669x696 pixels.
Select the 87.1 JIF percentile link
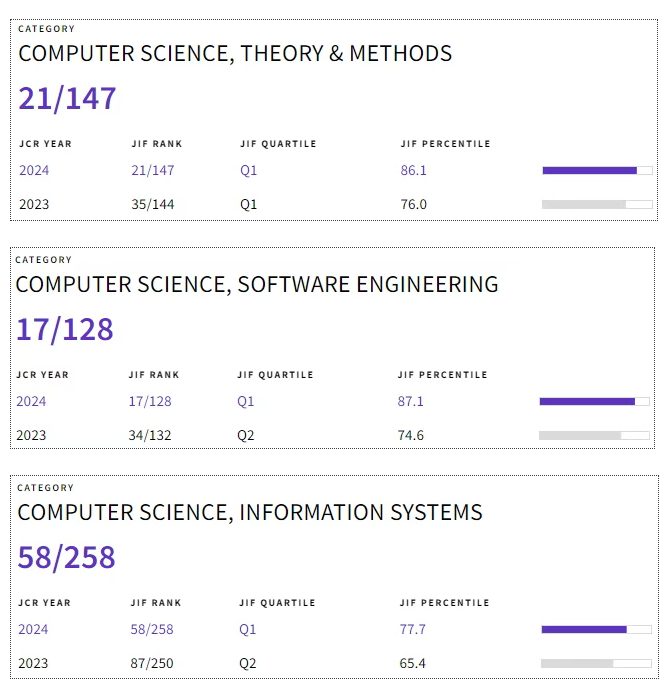(410, 401)
